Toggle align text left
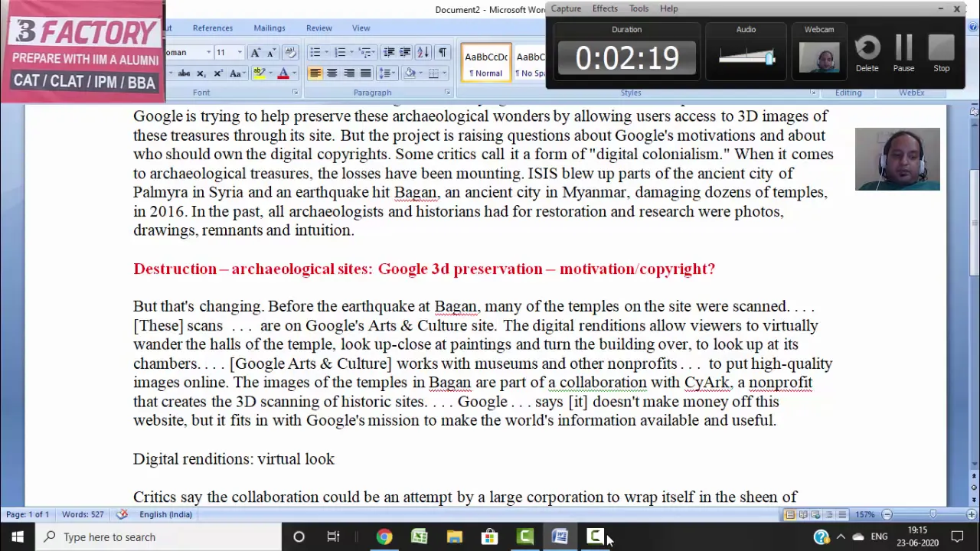 (x=315, y=73)
